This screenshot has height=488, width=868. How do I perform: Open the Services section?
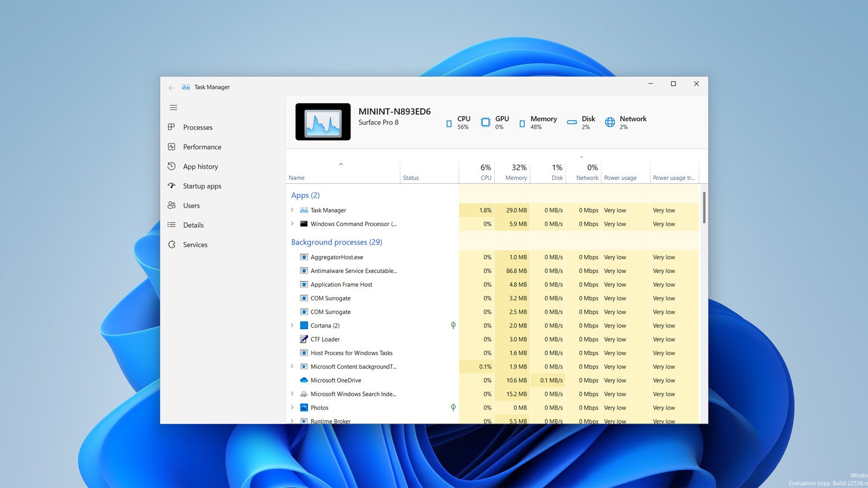point(195,245)
